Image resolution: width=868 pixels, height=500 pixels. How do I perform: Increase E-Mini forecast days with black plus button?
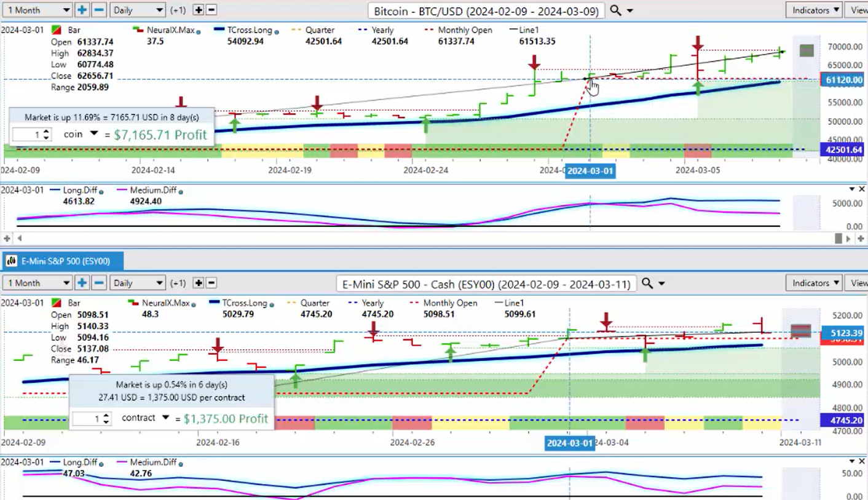[x=199, y=283]
